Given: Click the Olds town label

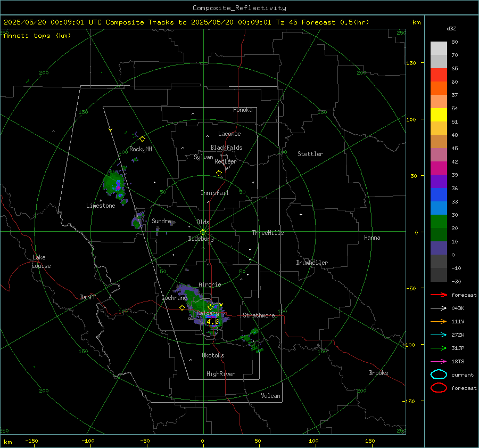Looking at the screenshot, I should [203, 222].
